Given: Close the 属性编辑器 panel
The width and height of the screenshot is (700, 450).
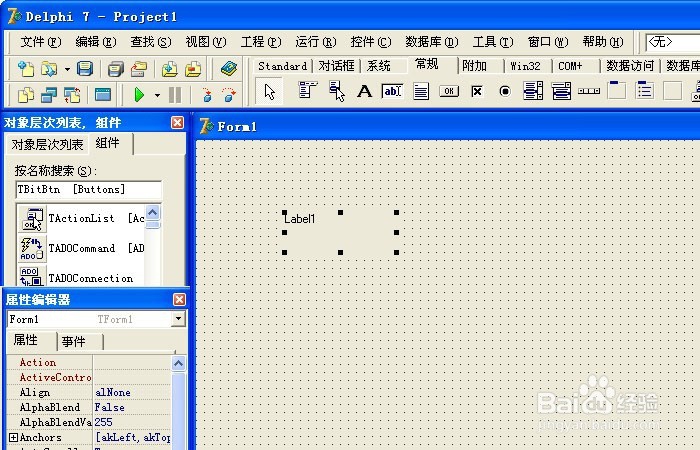Looking at the screenshot, I should 179,299.
